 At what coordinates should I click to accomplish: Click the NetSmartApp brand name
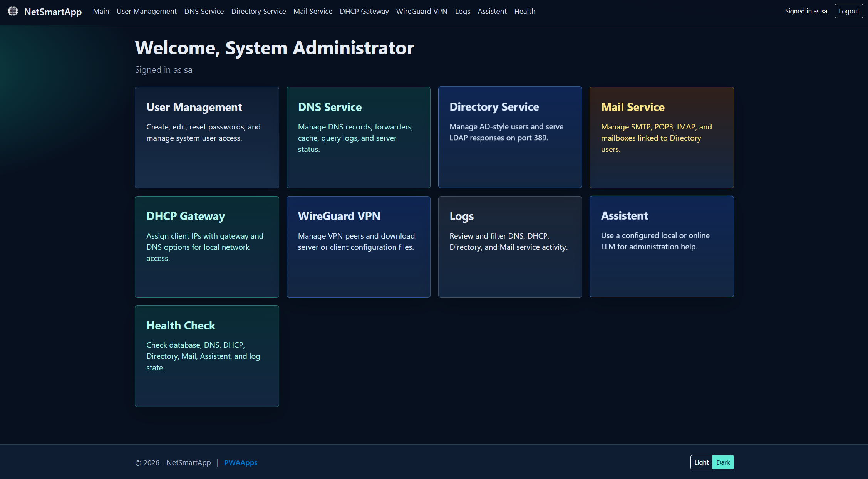tap(53, 12)
